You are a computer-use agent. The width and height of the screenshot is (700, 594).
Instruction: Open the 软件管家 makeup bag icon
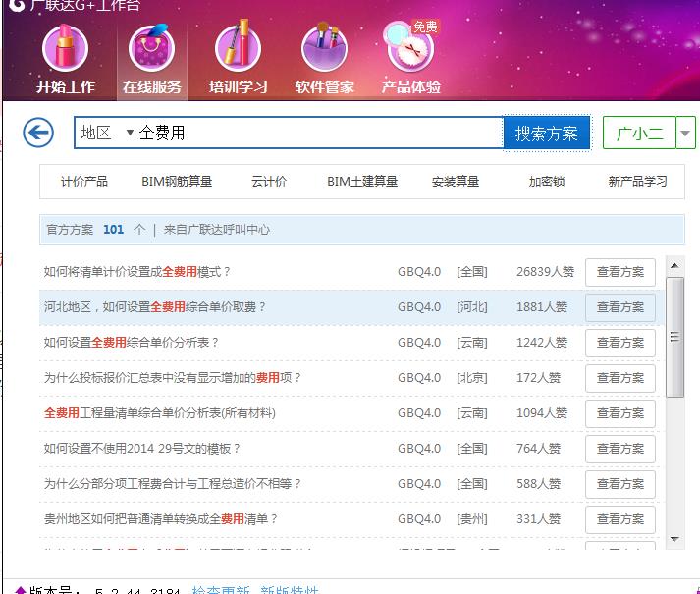324,48
